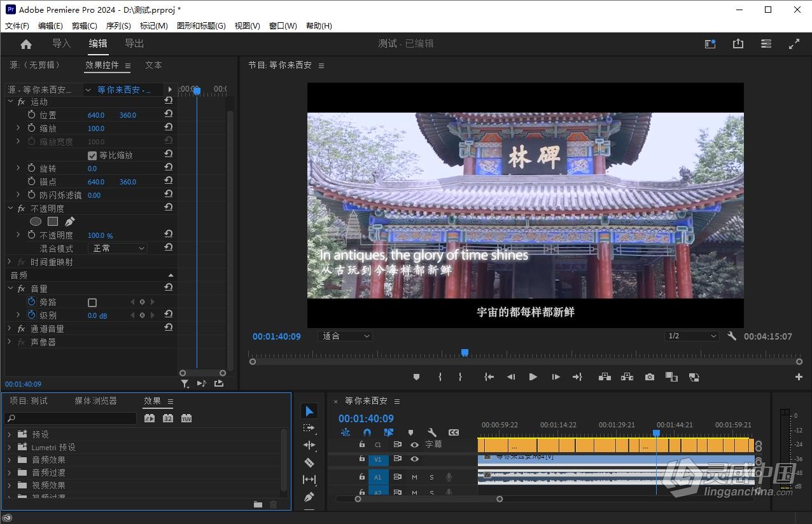
Task: Toggle captions CC display in timeline
Action: click(x=454, y=432)
